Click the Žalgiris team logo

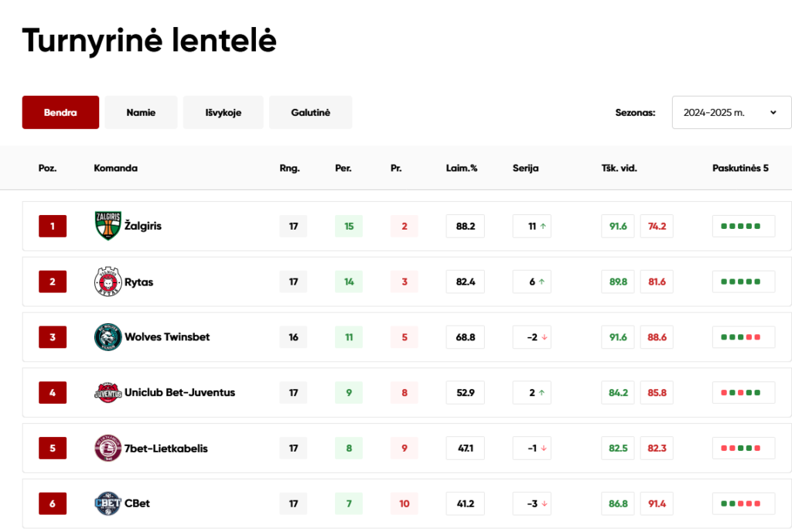tap(108, 226)
